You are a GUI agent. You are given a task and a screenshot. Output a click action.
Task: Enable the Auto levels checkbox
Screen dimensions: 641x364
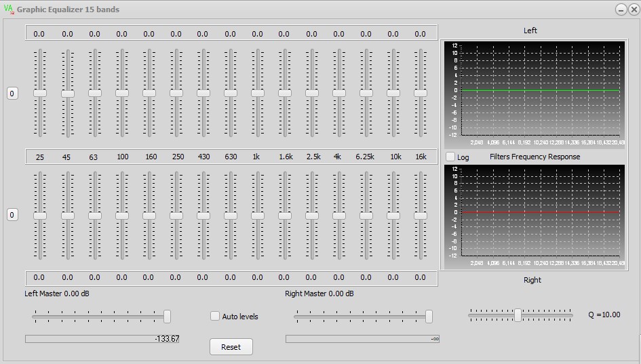click(215, 316)
